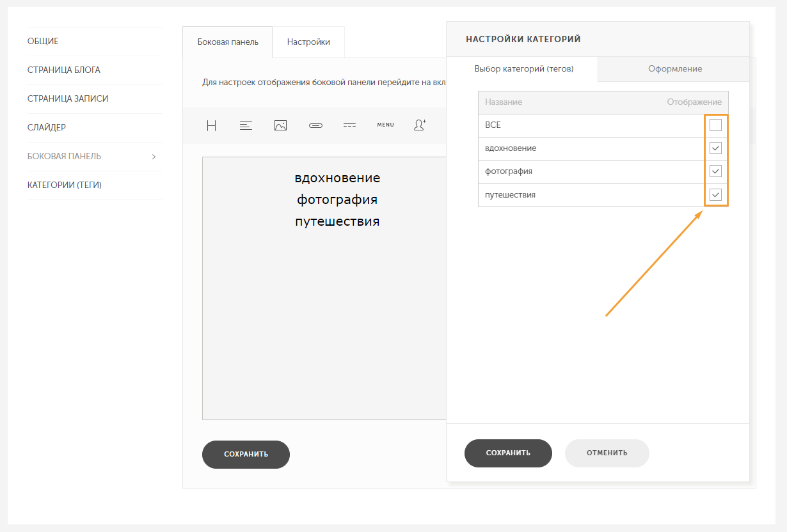Insert an image block icon
Screen dimensions: 787x532
[280, 125]
